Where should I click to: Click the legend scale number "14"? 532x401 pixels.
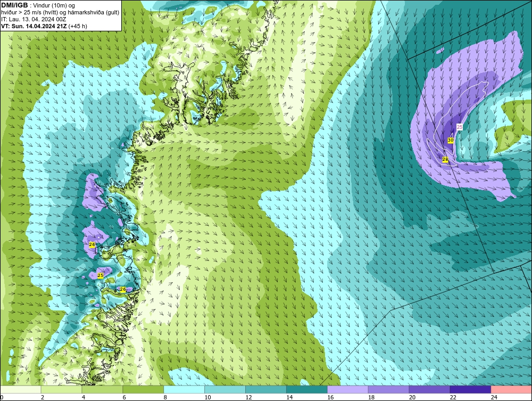289,397
